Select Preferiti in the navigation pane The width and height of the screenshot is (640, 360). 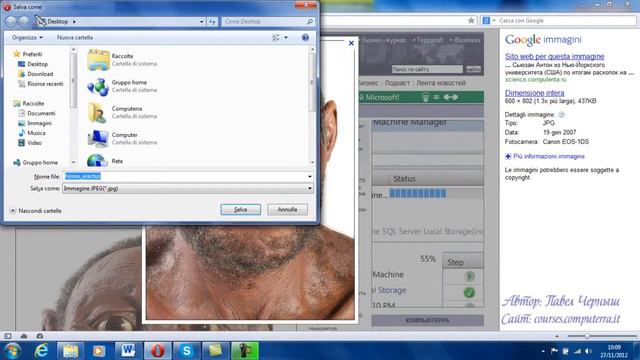pyautogui.click(x=27, y=54)
